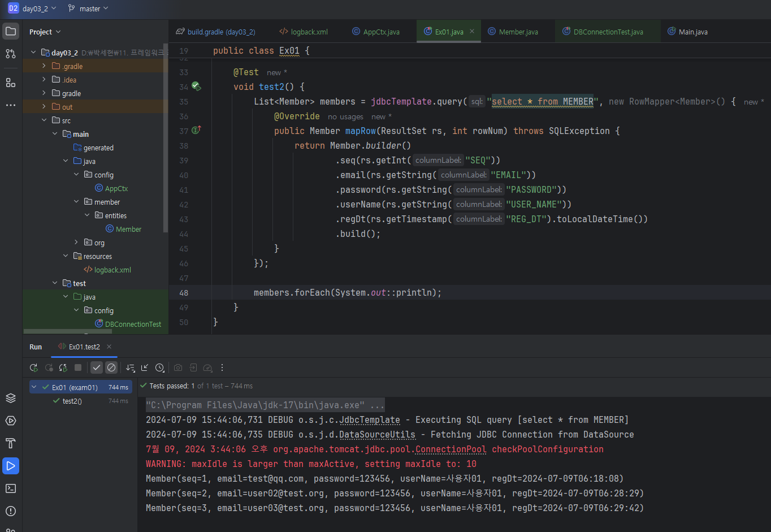This screenshot has height=532, width=771.
Task: Open the Pull Requests tool window icon
Action: [11, 54]
